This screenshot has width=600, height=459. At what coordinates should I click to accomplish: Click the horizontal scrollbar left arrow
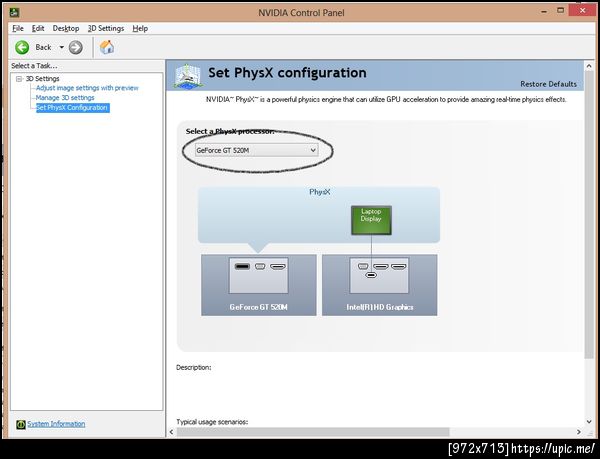coord(171,432)
